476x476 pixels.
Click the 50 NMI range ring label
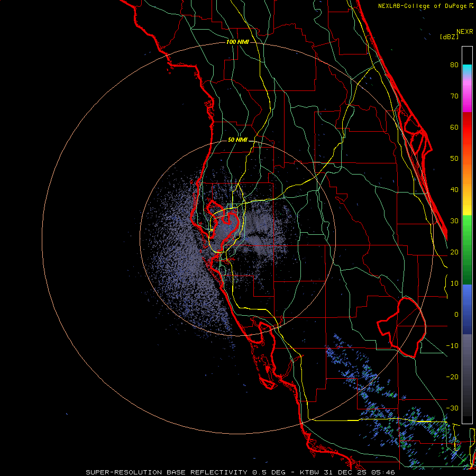[x=237, y=140]
